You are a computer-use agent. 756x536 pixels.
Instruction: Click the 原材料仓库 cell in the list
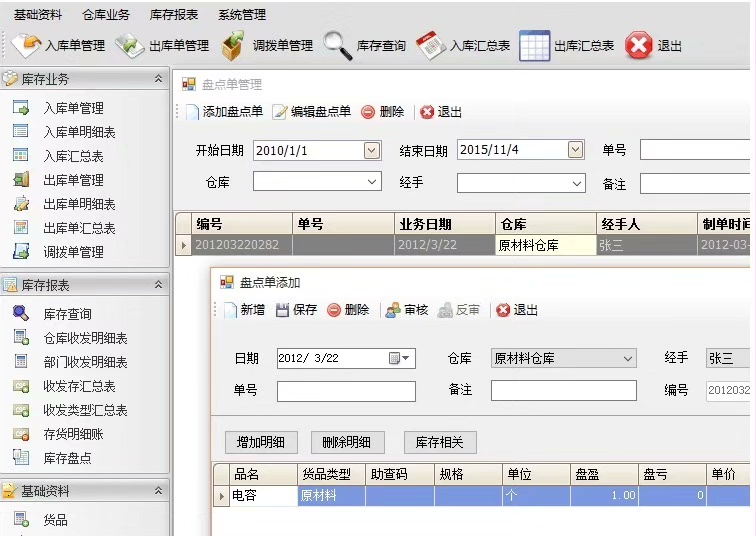click(546, 245)
